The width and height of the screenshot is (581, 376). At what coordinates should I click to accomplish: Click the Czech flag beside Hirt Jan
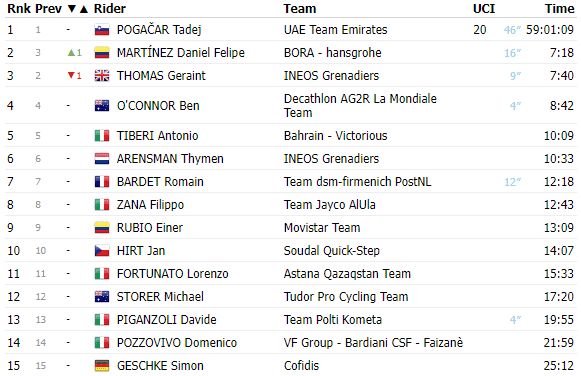(102, 251)
